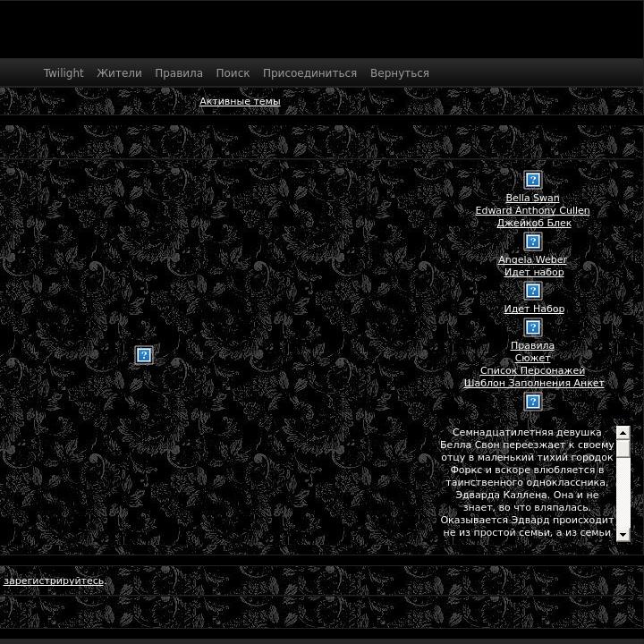Click the зарегистрируйтесь link
The height and width of the screenshot is (644, 644).
[54, 580]
